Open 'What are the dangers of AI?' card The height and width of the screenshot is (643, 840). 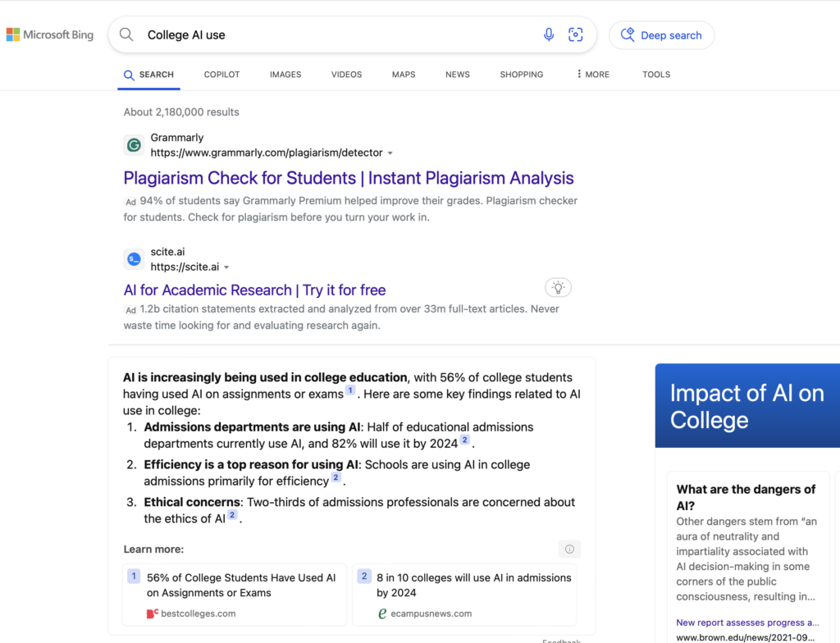[748, 557]
